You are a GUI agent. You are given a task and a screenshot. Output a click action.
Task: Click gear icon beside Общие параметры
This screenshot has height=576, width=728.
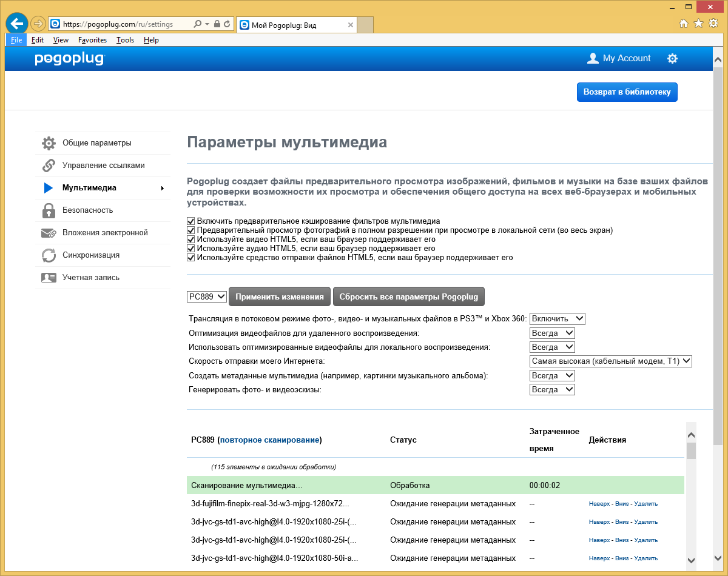(x=49, y=143)
